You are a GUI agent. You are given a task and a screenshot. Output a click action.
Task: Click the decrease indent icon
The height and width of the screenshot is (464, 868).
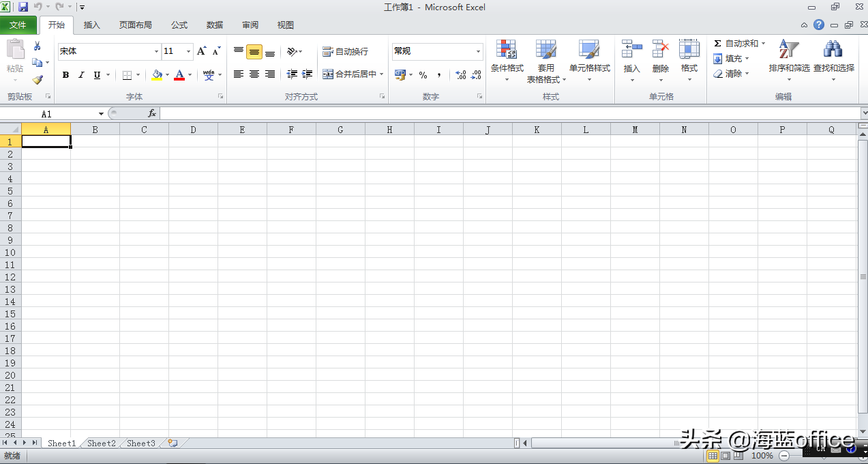click(292, 74)
